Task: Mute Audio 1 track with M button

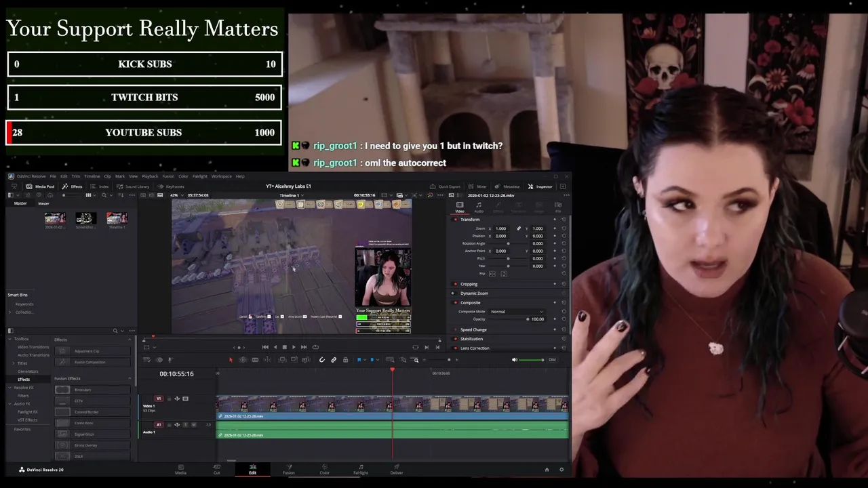Action: [x=194, y=425]
